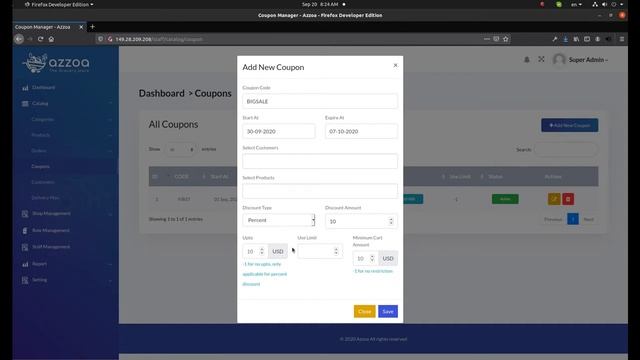Image resolution: width=640 pixels, height=360 pixels.
Task: Click the Select Customers field
Action: point(320,161)
